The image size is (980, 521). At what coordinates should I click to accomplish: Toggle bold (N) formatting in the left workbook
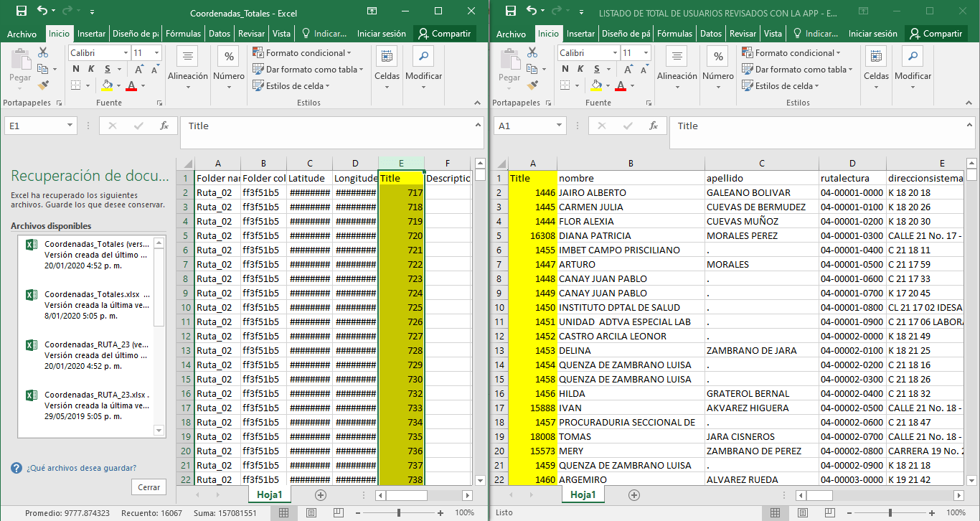pyautogui.click(x=77, y=69)
